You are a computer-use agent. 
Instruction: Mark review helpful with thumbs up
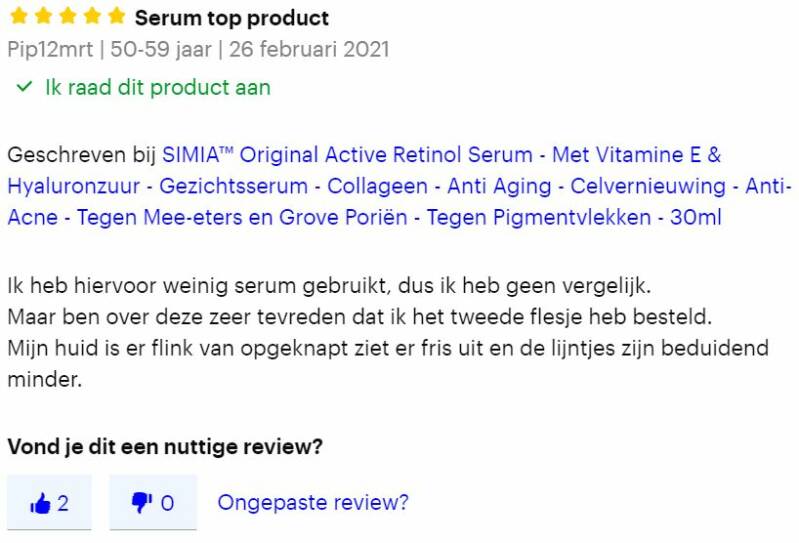coord(49,502)
